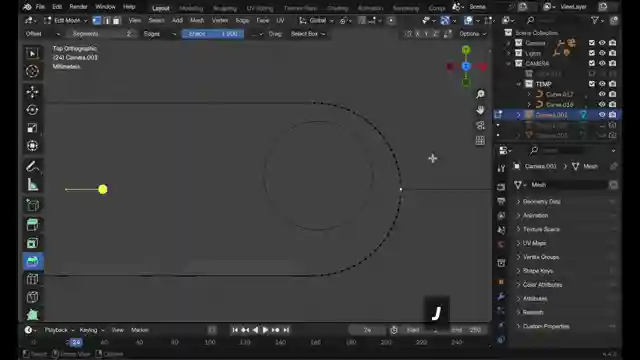Enable vertex select mode

click(x=97, y=20)
